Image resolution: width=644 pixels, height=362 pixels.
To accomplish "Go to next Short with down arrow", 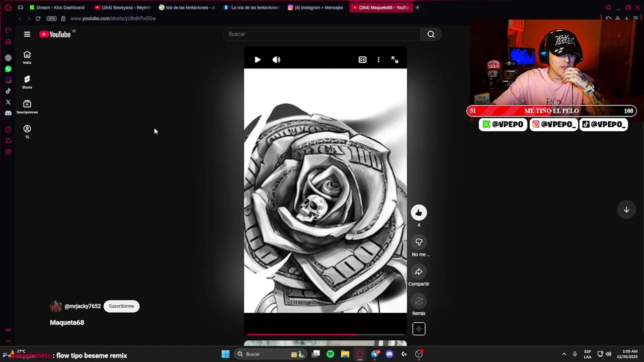I will pyautogui.click(x=626, y=210).
